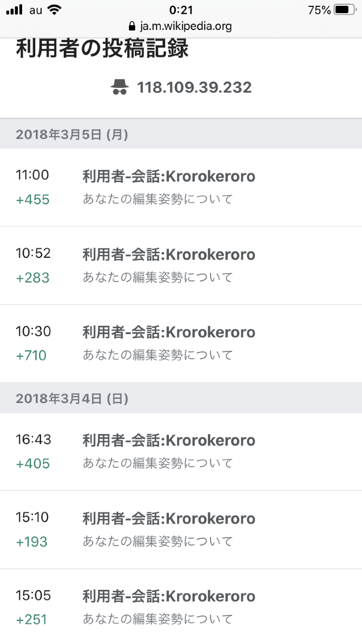Tap the 利用者の投稿記録 page heading

(102, 49)
